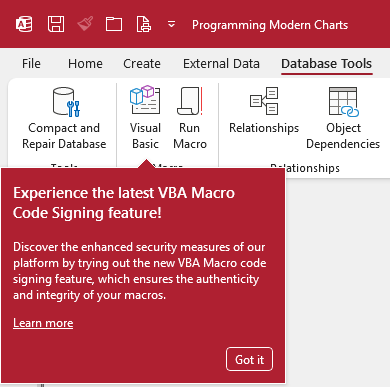The image size is (390, 387).
Task: Switch to the Home tab
Action: tap(85, 64)
